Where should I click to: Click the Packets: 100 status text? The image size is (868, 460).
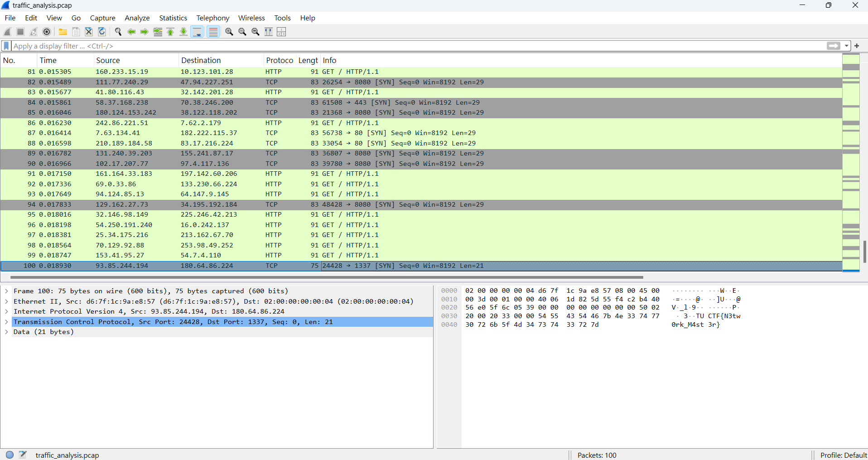pos(597,455)
